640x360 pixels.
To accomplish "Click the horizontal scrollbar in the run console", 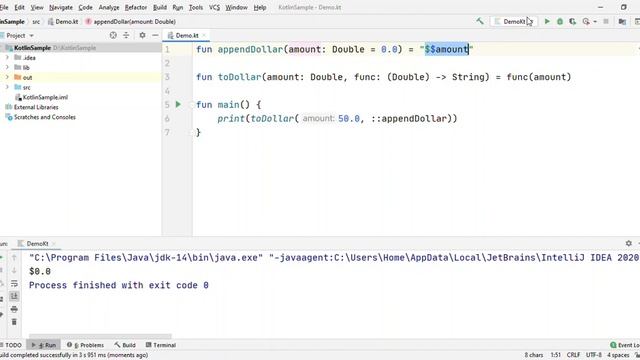I will 100,336.
